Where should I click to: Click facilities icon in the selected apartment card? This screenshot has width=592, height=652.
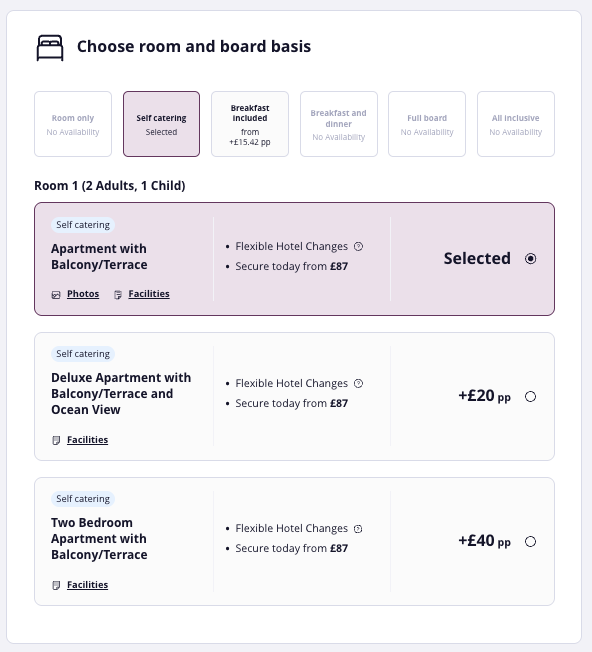tap(118, 295)
